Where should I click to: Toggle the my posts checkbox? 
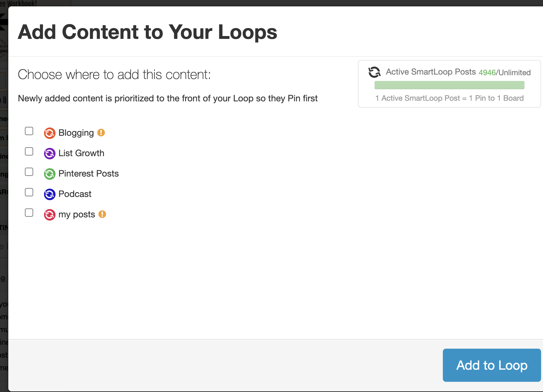29,213
